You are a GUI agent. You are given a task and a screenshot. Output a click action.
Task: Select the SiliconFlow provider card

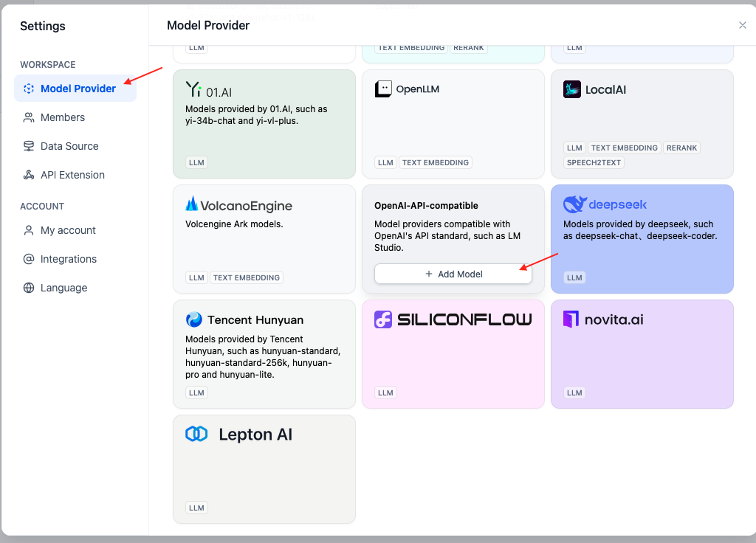[453, 354]
